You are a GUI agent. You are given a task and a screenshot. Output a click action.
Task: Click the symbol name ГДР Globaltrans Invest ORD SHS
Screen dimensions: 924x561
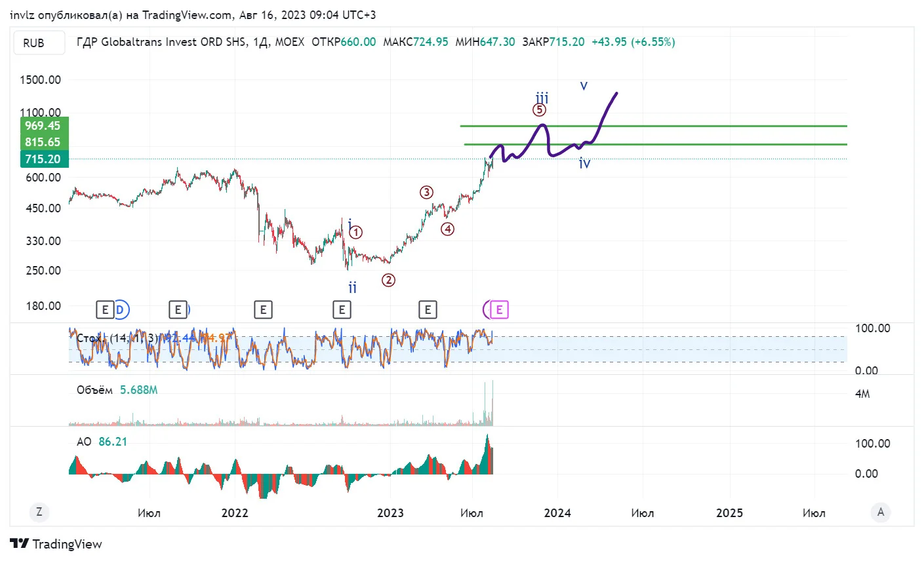[x=161, y=42]
